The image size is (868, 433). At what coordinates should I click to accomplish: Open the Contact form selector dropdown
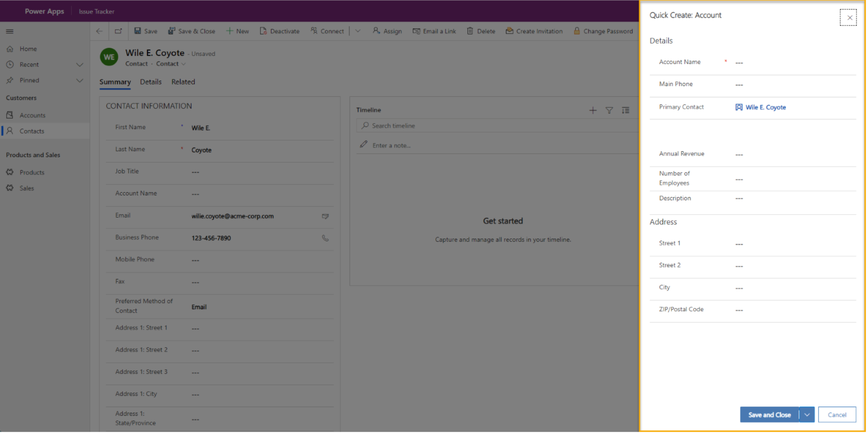pos(184,63)
